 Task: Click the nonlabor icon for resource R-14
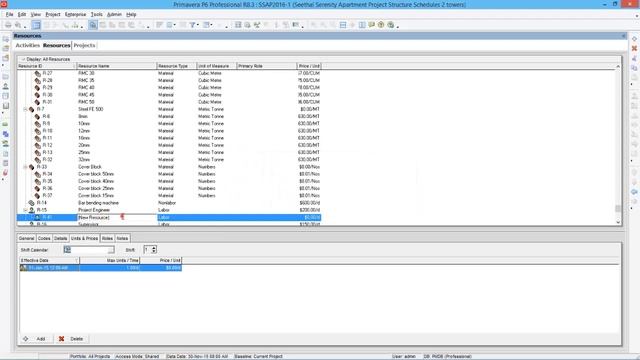31,203
